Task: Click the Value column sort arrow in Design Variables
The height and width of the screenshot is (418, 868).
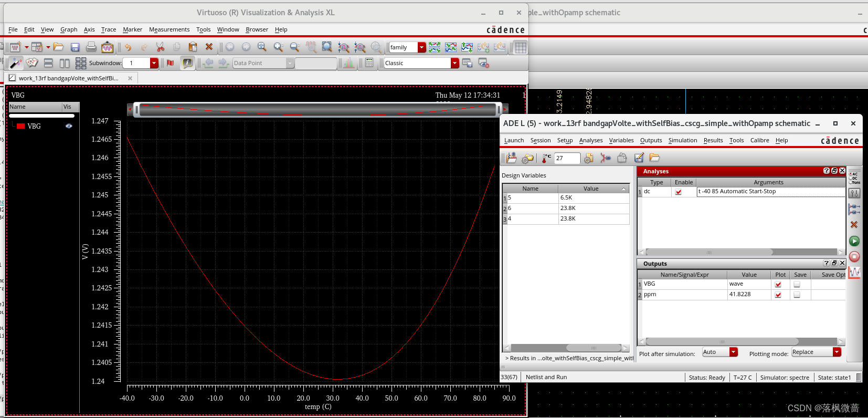Action: point(623,189)
